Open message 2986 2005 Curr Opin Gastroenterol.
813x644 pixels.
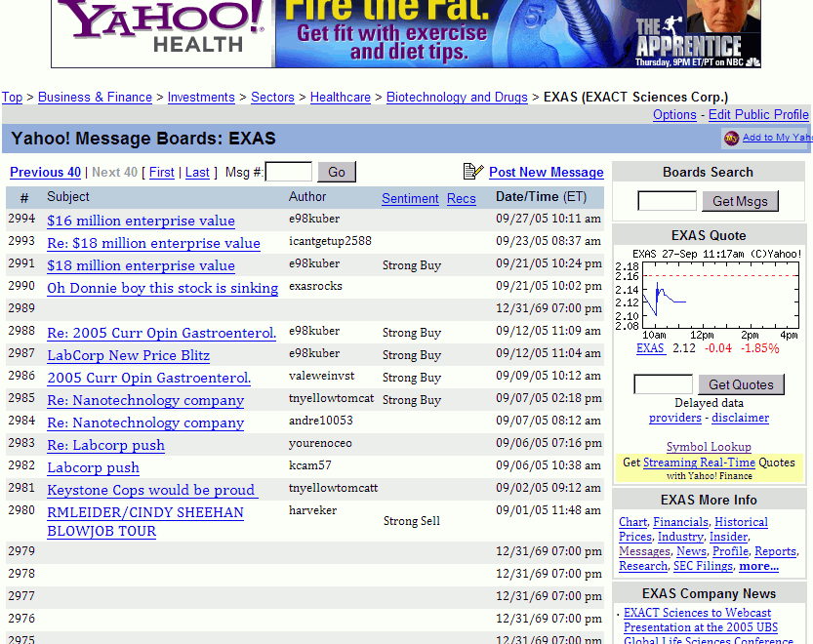(148, 378)
